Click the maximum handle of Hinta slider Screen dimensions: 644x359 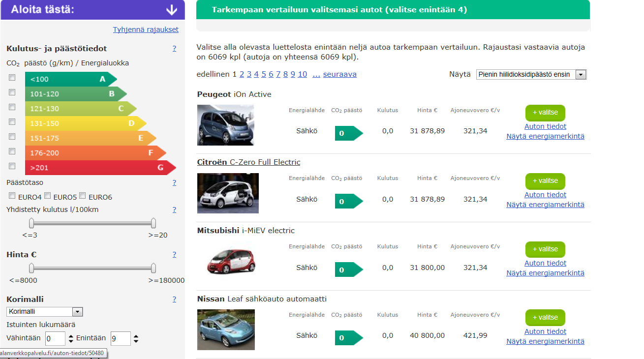pos(153,269)
